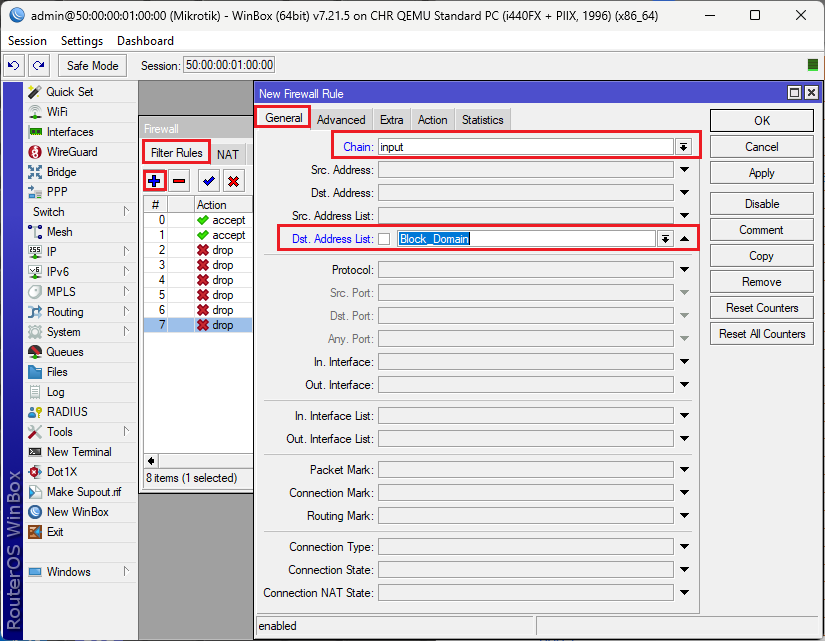Expand the In. Interface field
This screenshot has width=825, height=641.
(685, 362)
